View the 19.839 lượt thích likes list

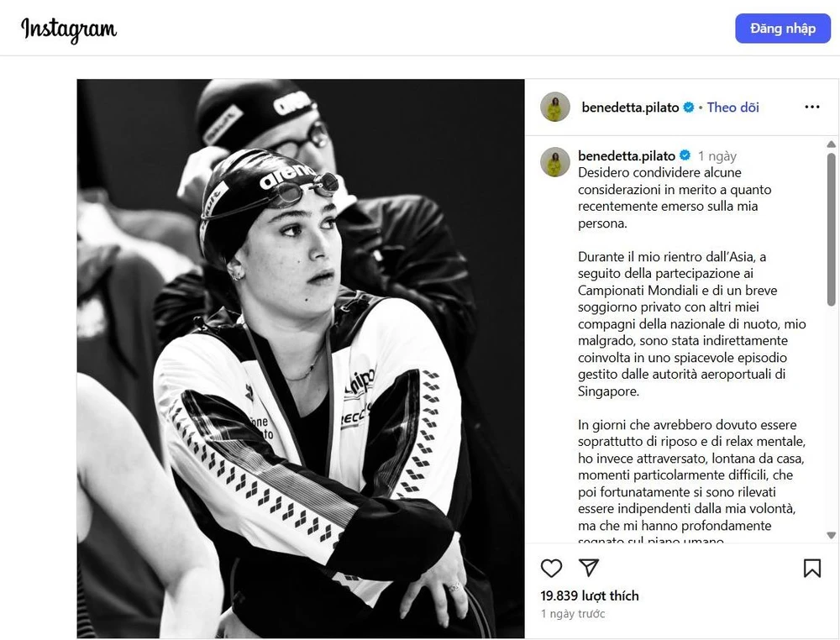point(590,595)
